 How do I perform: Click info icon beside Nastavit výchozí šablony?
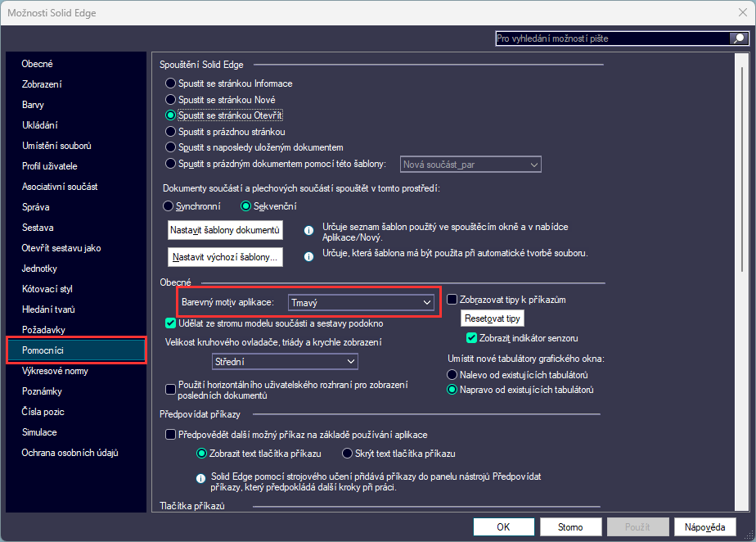[309, 256]
